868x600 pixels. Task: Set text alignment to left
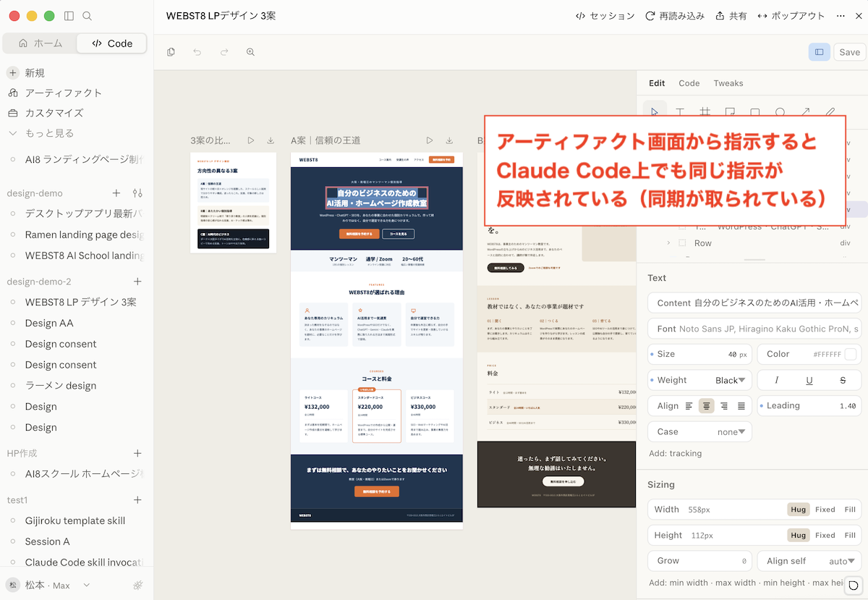pos(689,406)
